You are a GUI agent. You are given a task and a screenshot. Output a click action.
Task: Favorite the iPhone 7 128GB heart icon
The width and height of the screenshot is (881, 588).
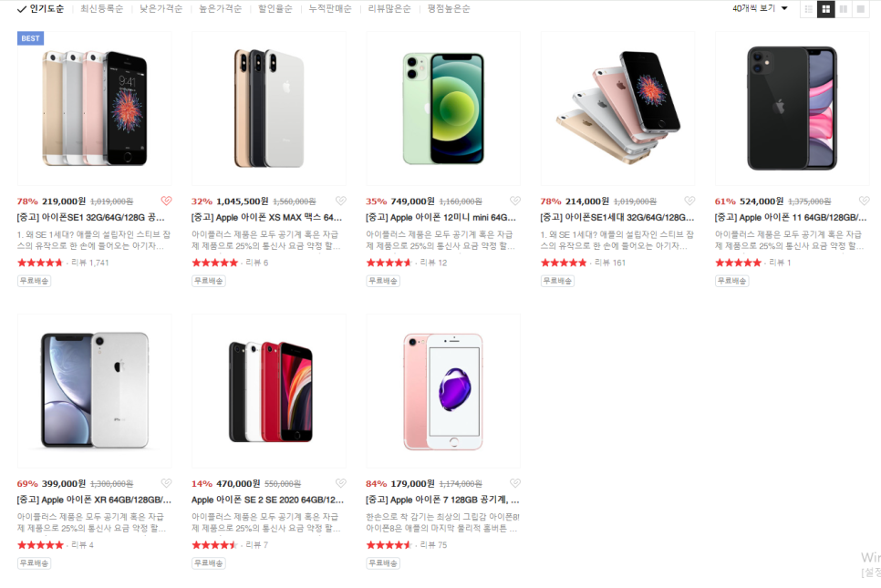[x=515, y=483]
